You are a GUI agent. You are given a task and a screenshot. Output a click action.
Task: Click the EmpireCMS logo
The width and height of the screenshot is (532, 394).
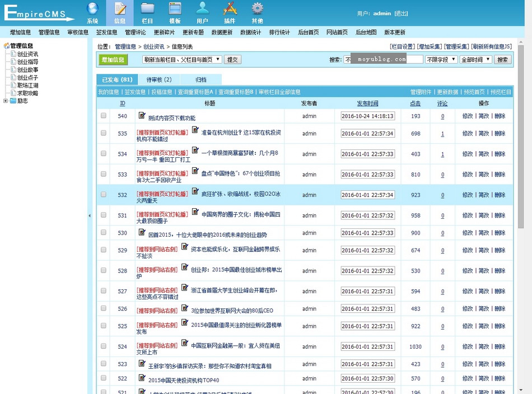click(38, 13)
